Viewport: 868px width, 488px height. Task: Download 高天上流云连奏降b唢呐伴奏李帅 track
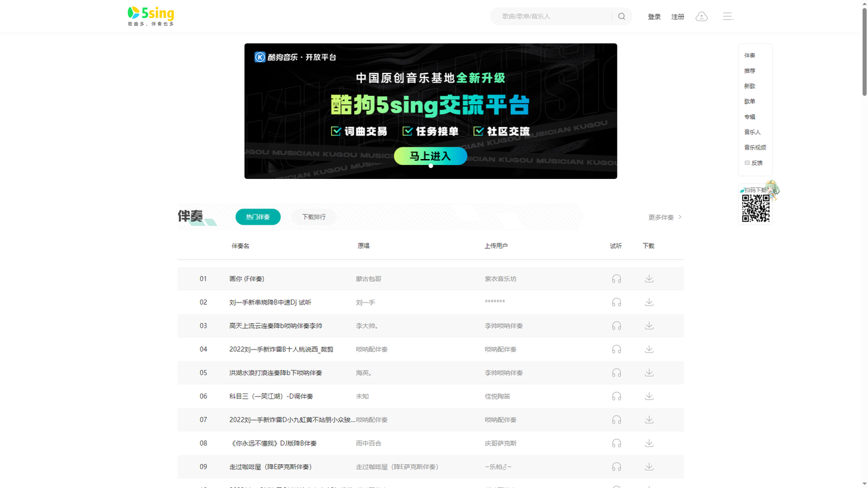pyautogui.click(x=649, y=325)
